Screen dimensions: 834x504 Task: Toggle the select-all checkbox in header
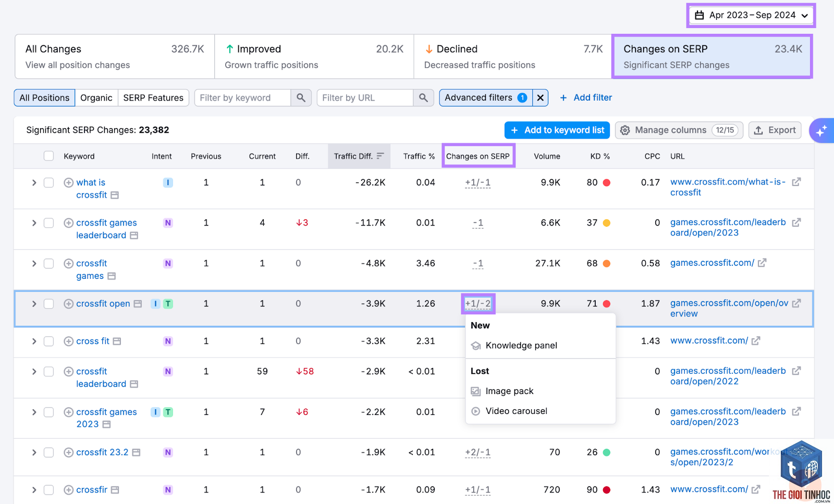48,156
